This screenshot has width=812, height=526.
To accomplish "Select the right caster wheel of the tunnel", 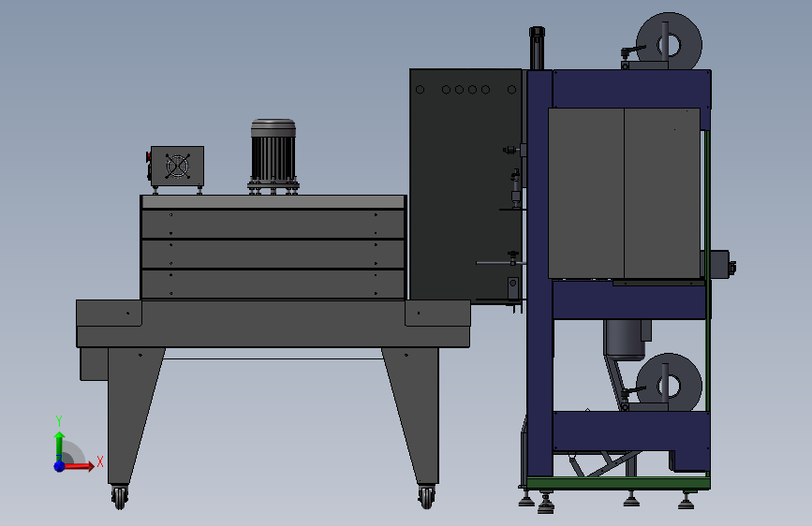I will [x=427, y=498].
